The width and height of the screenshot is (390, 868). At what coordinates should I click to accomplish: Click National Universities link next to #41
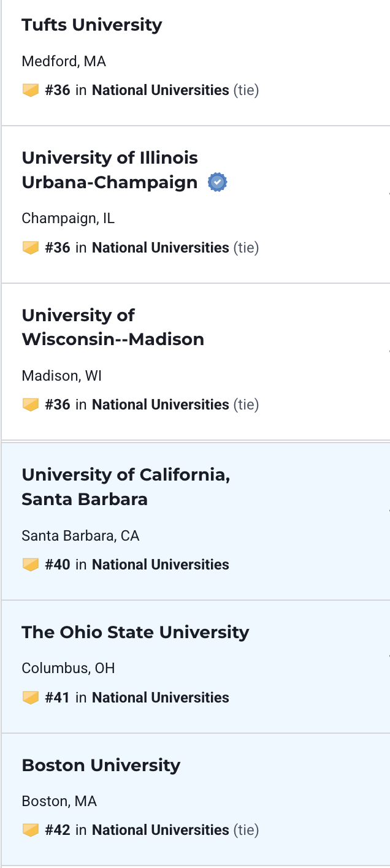pos(161,698)
